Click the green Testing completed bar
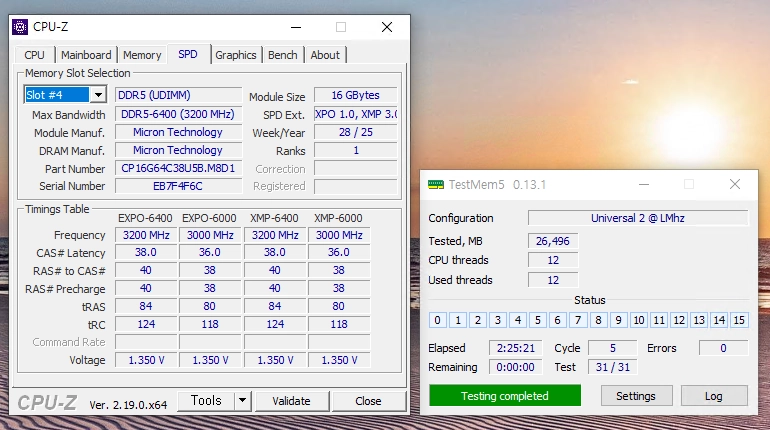The image size is (770, 430). pos(505,396)
